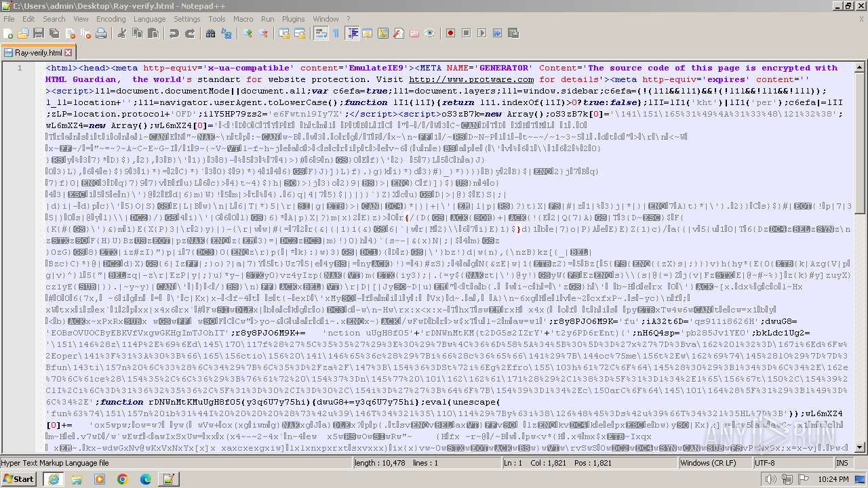Image resolution: width=868 pixels, height=488 pixels.
Task: Click the Zoom In toolbar icon
Action: click(x=248, y=33)
